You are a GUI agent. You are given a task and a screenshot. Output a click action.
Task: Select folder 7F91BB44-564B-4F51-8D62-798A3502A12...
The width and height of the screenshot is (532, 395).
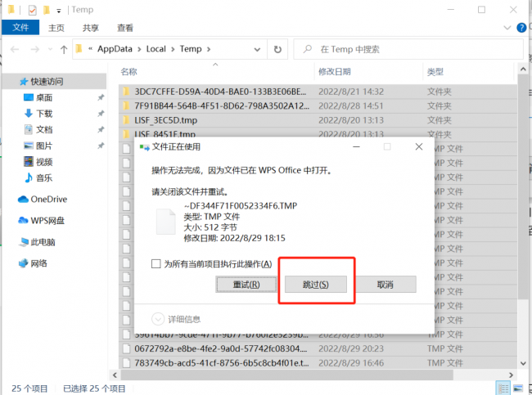(x=222, y=105)
